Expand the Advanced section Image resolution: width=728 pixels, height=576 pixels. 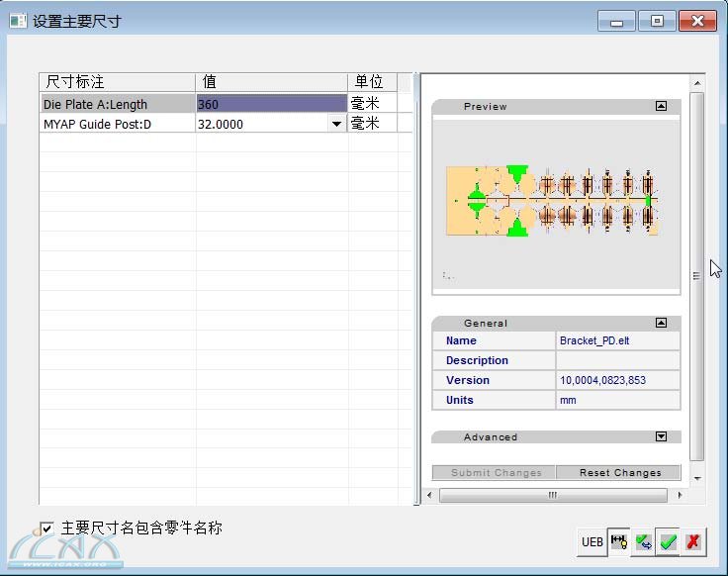pyautogui.click(x=661, y=436)
